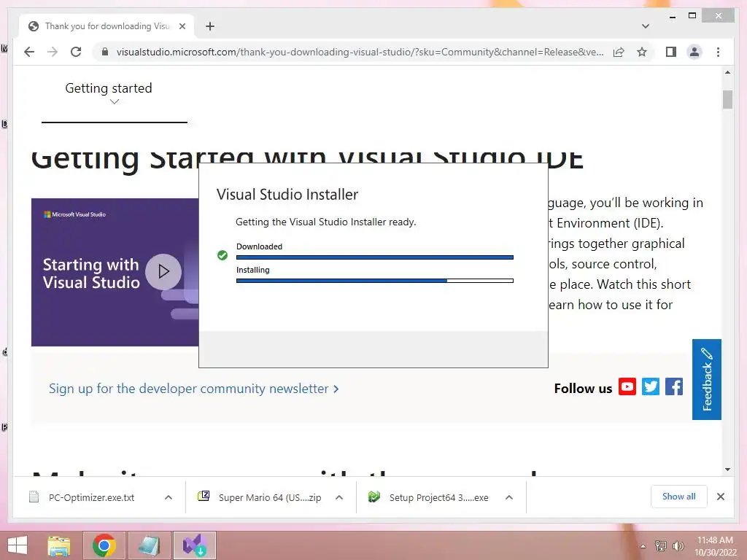Open the Feedback side button
Viewport: 747px width, 560px height.
click(x=706, y=379)
